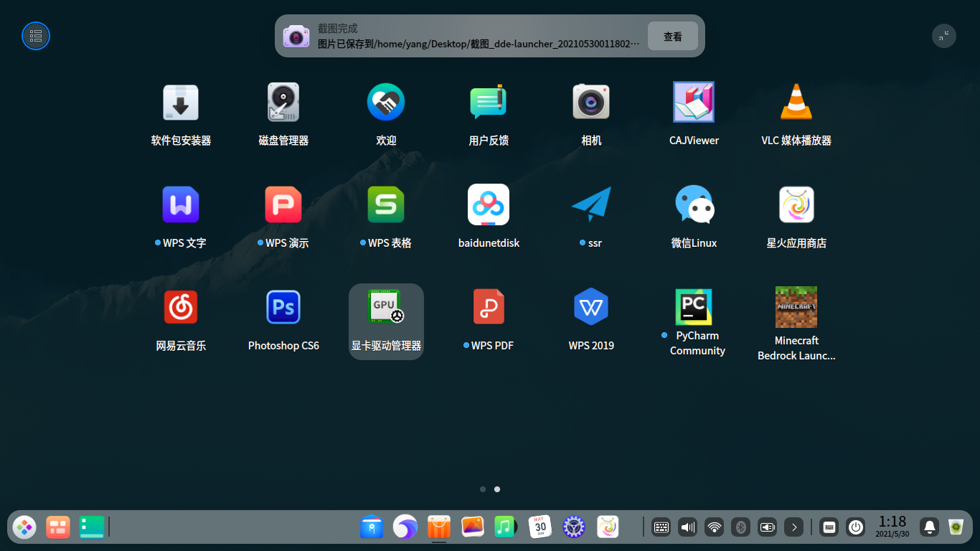Viewport: 980px width, 551px height.
Task: Launch 星火应用商店 from the app grid
Action: point(796,204)
